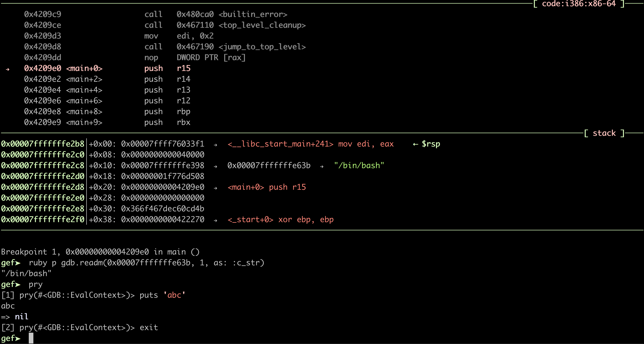Screen dimensions: 644x344
Task: Select the <top_level_cleanup> symbol
Action: [x=262, y=25]
